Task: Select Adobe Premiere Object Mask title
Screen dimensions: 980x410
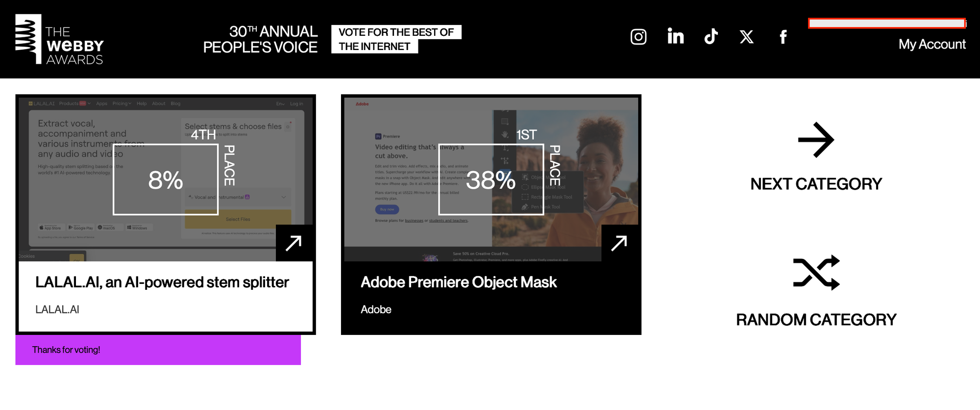Action: [459, 282]
